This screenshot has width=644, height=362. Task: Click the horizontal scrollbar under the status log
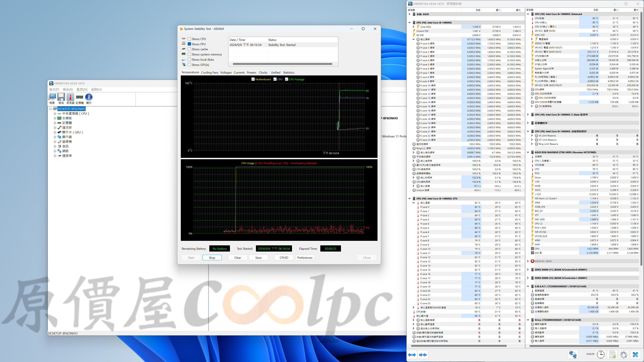point(282,64)
